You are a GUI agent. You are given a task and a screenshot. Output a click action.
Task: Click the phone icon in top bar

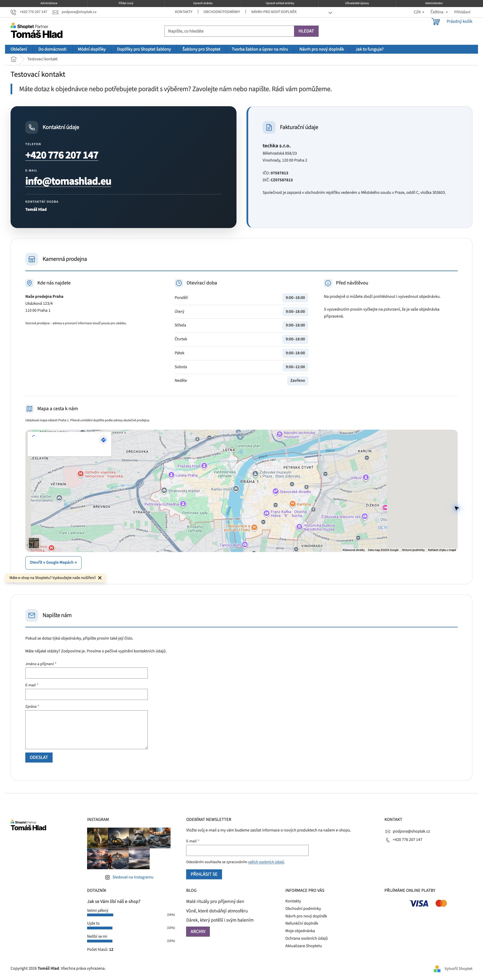tap(13, 12)
